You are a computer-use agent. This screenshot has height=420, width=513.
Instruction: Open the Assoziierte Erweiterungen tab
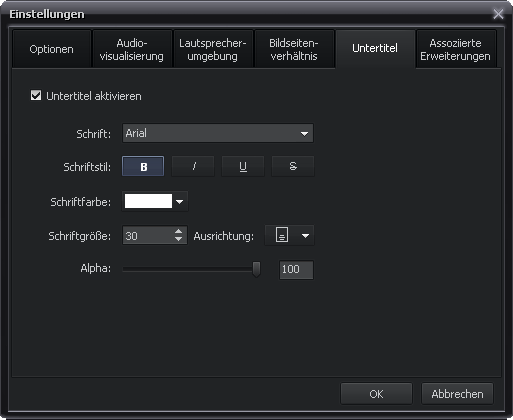[x=456, y=49]
